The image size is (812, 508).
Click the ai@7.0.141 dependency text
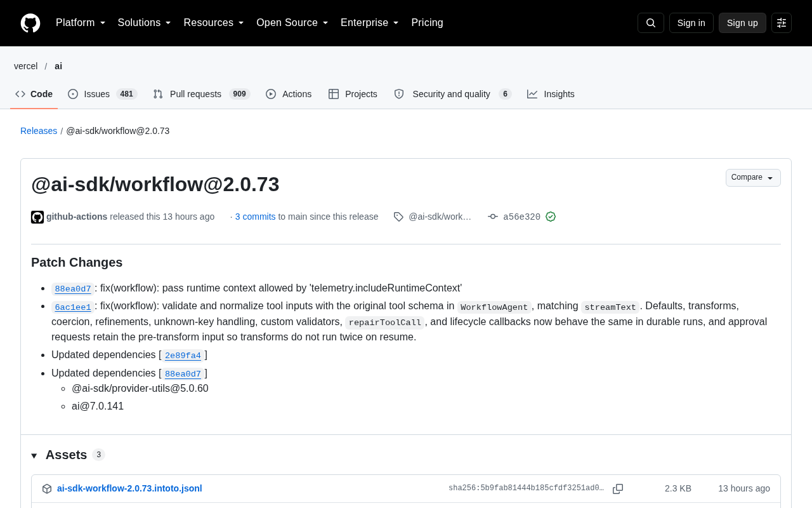click(98, 406)
